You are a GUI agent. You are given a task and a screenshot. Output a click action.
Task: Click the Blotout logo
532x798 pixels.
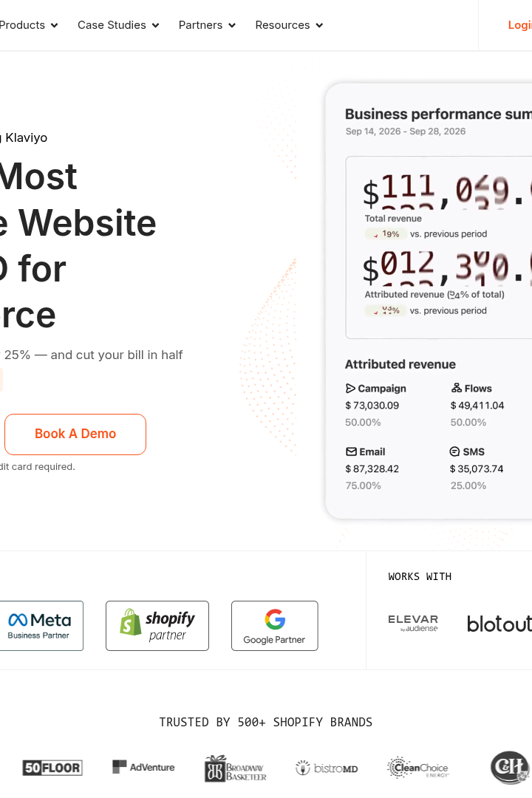499,624
